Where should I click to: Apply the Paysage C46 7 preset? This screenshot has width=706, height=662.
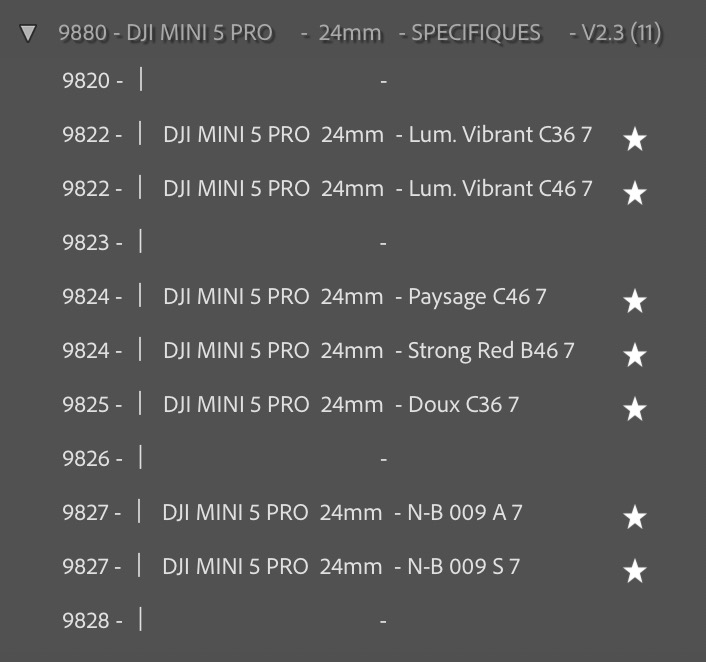354,297
